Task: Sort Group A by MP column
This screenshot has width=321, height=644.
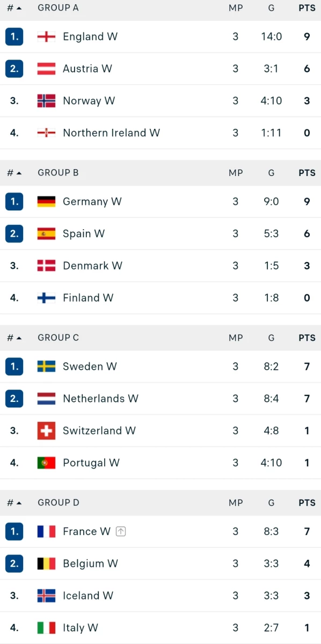Action: 236,8
